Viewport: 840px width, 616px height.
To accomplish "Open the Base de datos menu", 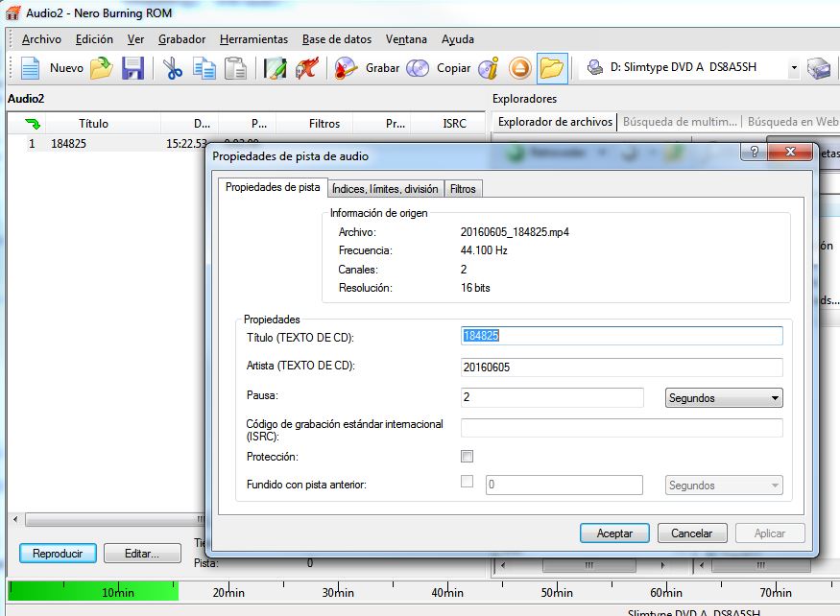I will pos(337,39).
